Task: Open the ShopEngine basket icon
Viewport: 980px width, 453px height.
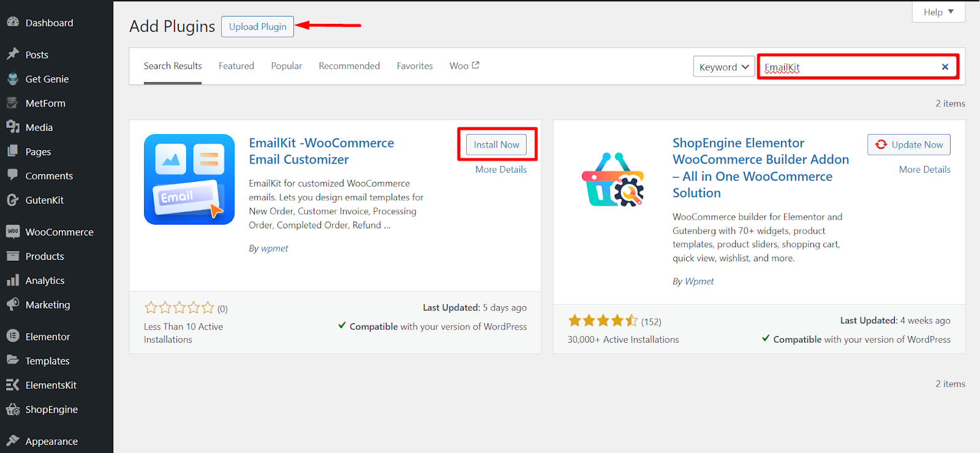Action: click(13, 409)
